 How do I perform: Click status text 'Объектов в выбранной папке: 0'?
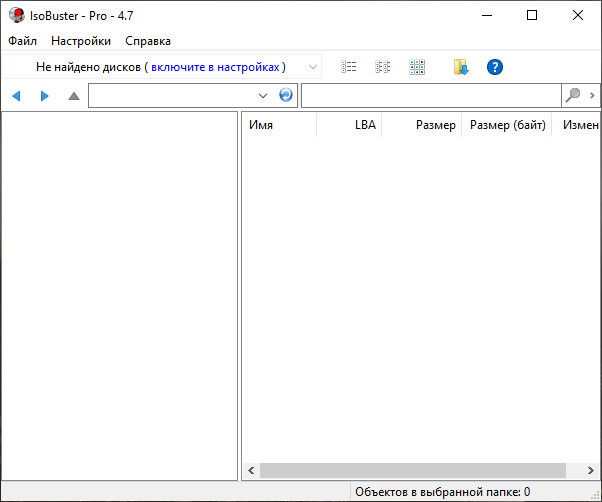coord(442,492)
